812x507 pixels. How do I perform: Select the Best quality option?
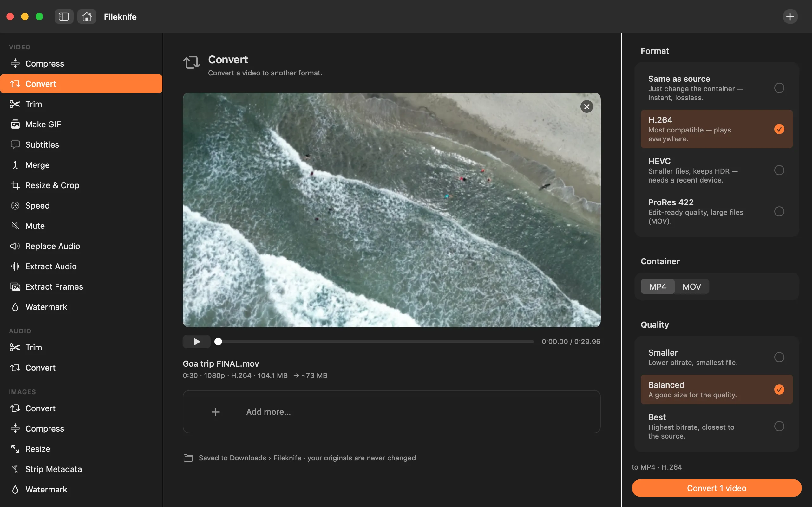pyautogui.click(x=717, y=426)
